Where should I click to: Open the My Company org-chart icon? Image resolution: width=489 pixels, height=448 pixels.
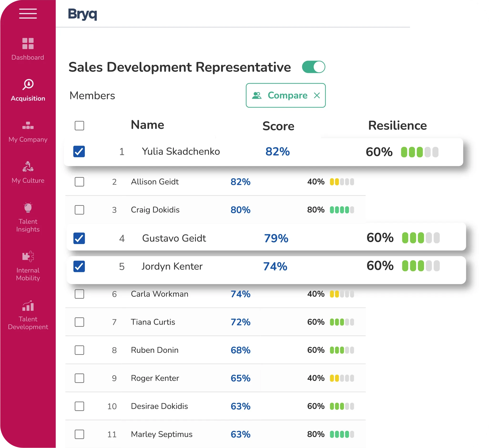28,126
